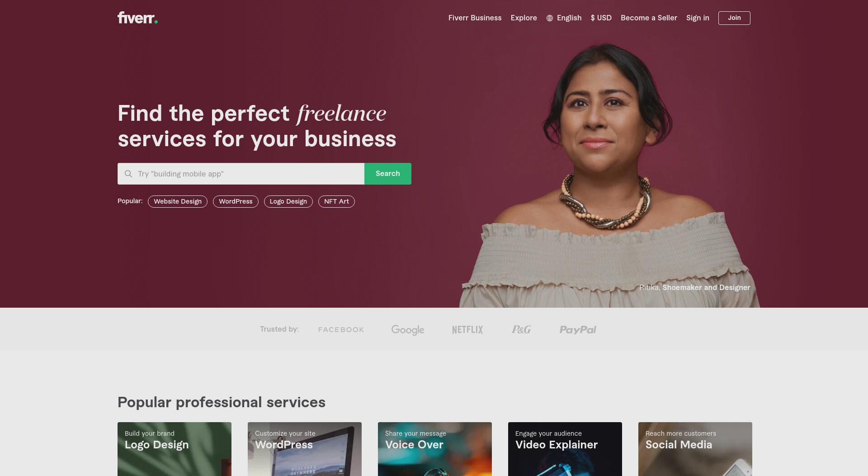Open the Fiverr Business menu item

click(475, 18)
